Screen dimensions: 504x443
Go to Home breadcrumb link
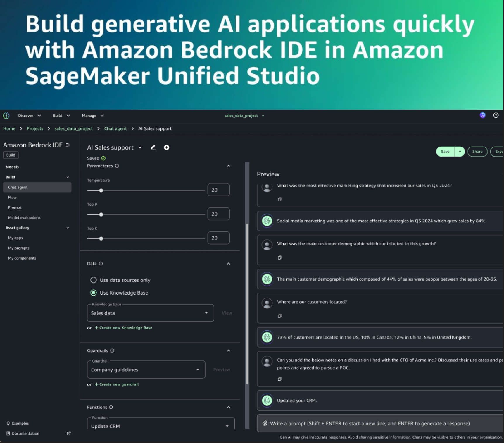click(9, 128)
